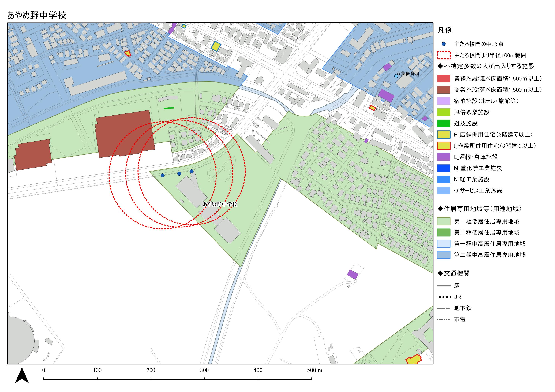
Task: Click the red 業務施設 legend swatch
Action: (444, 79)
